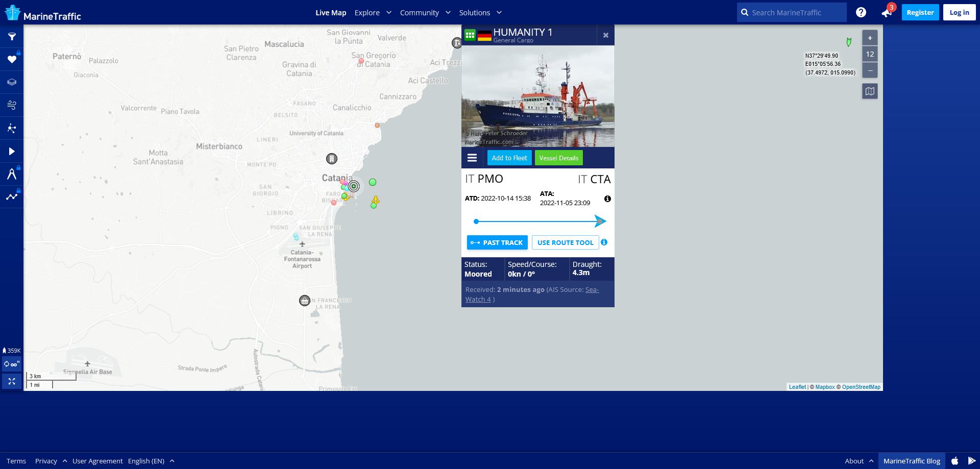980x469 pixels.
Task: Select the targeted vessel marker at Catania
Action: 354,186
